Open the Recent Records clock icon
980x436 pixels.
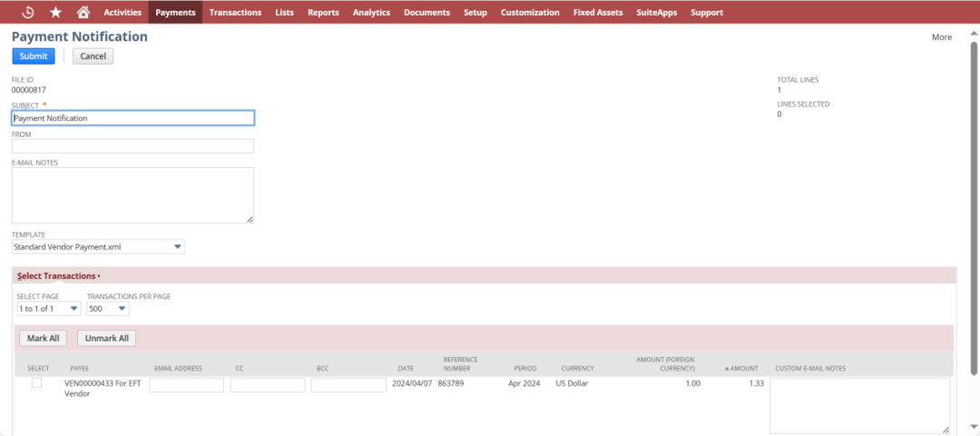coord(27,12)
